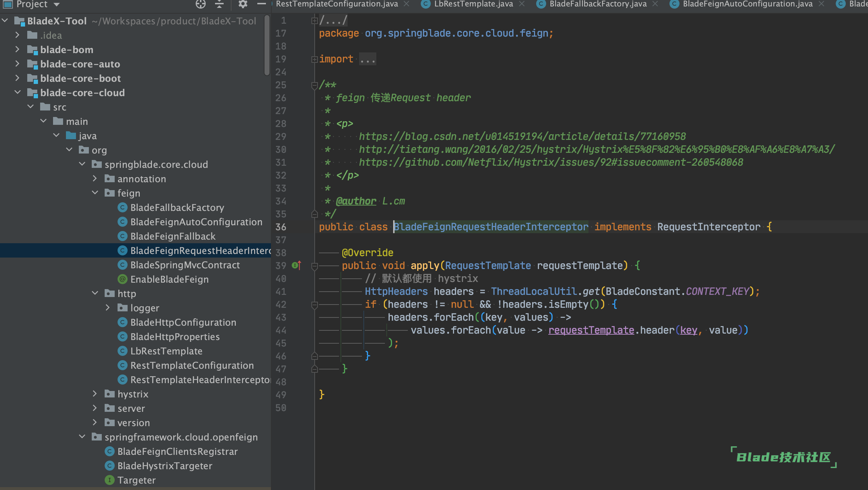Screen dimensions: 868x490
Task: Close the LbRestTemplate.java tab
Action: pos(522,4)
